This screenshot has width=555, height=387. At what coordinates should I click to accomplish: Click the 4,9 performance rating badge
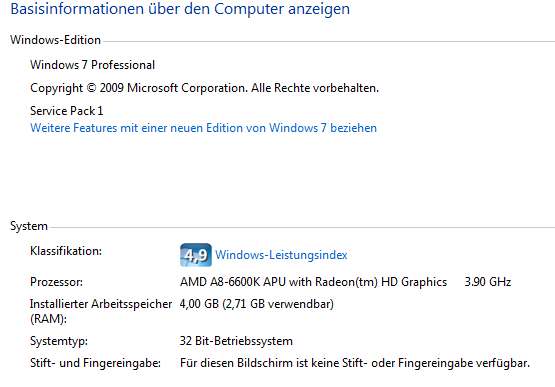196,255
